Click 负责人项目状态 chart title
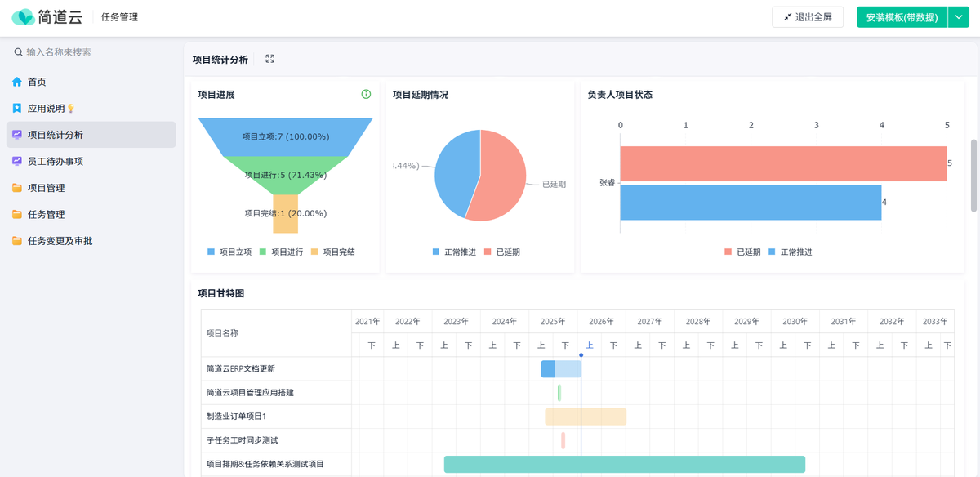 coord(620,95)
